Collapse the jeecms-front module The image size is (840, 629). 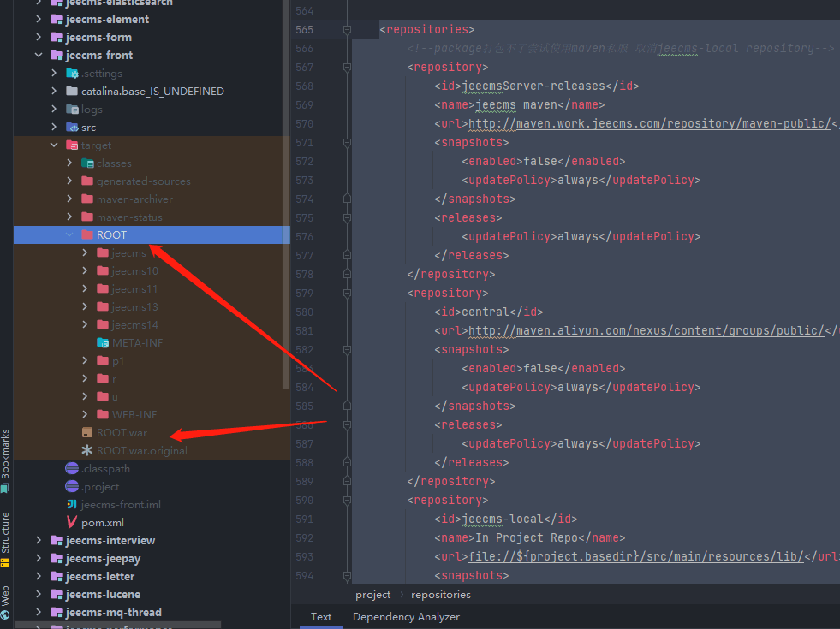[x=39, y=55]
